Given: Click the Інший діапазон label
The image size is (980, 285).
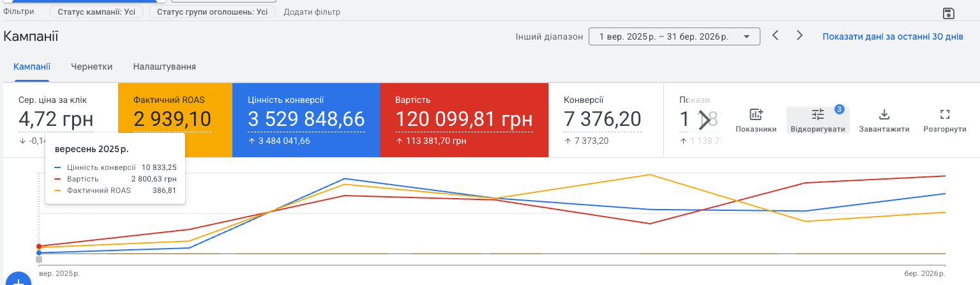Looking at the screenshot, I should coord(549,36).
